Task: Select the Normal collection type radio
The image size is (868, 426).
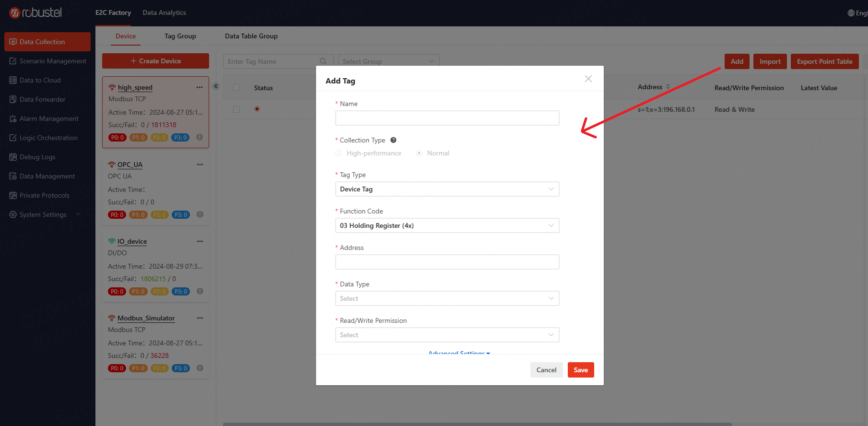Action: pyautogui.click(x=419, y=153)
